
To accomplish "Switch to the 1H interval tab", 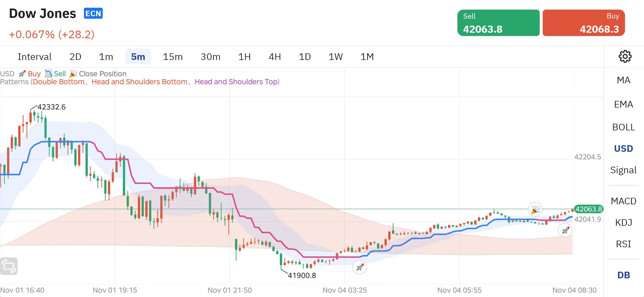I will [x=244, y=57].
